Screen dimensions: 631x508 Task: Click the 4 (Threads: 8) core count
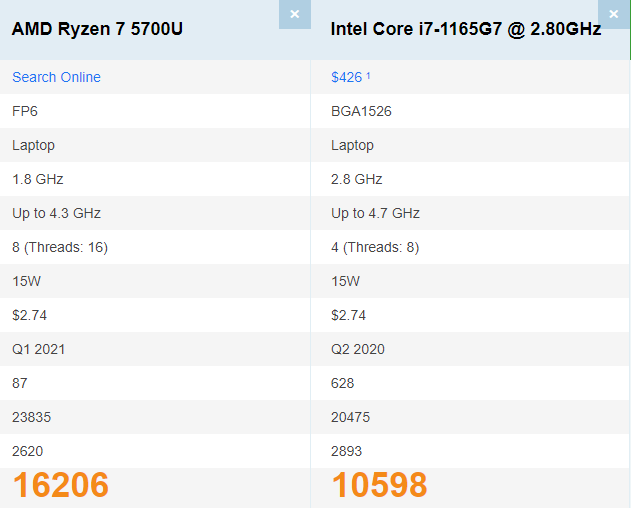point(375,247)
